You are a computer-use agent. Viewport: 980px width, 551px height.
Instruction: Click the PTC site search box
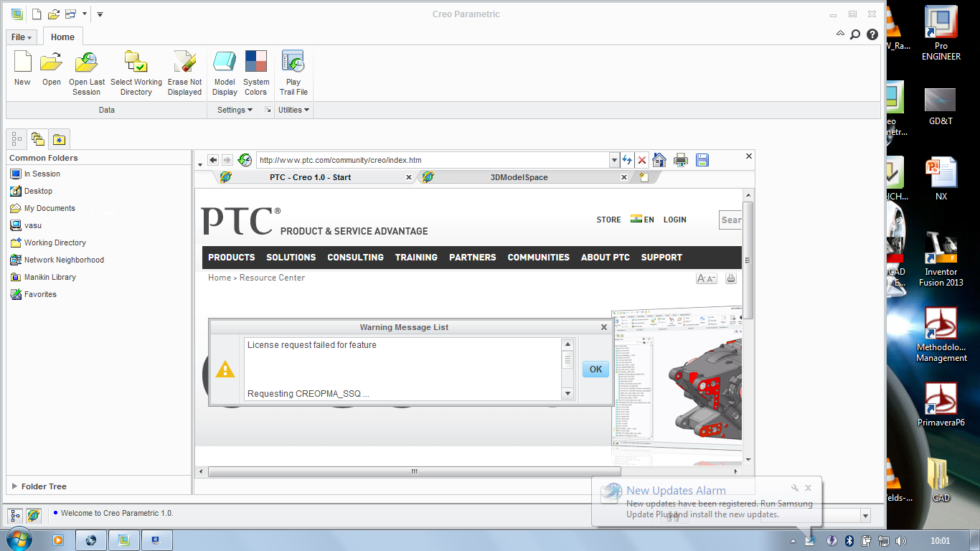[x=730, y=220]
